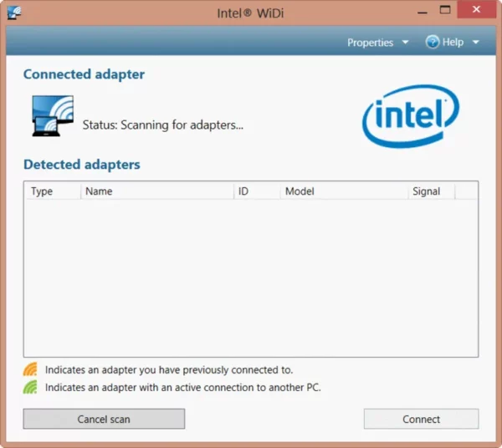
Task: Minimize the Intel WiDi window
Action: 423,13
